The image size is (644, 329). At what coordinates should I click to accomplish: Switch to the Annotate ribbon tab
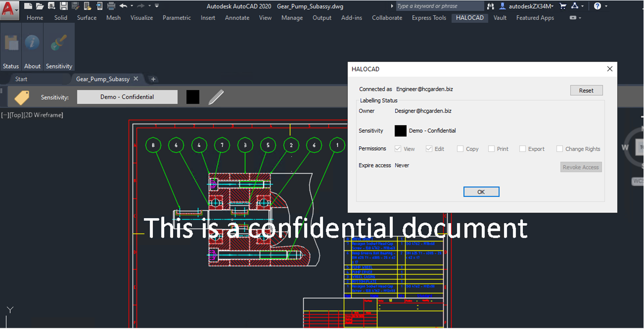[x=237, y=18]
